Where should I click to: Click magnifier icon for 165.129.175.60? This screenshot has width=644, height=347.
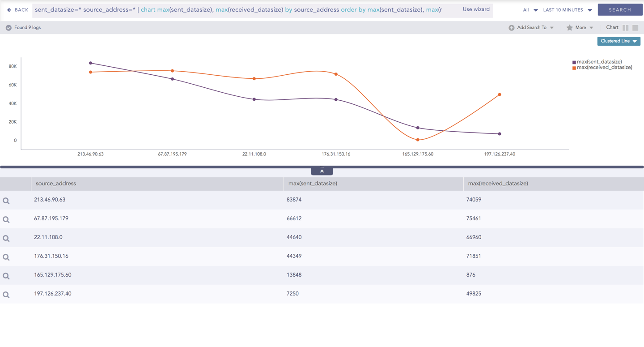[x=6, y=276]
